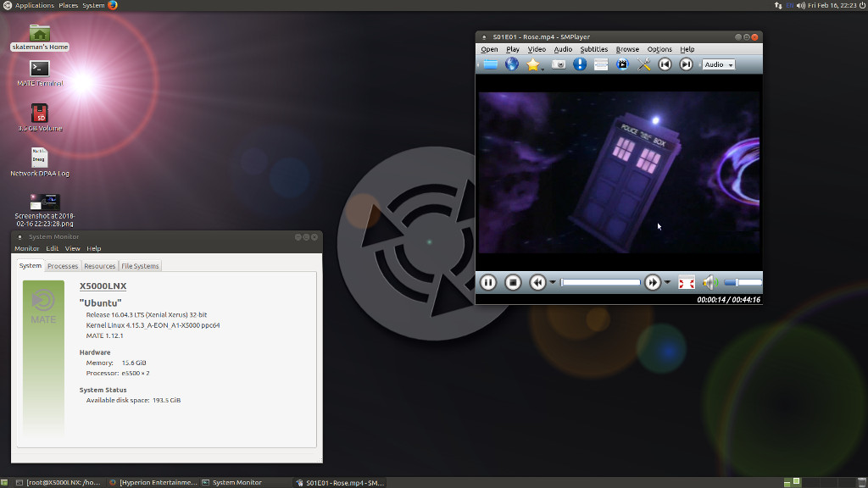Switch to the Resources tab
Image resolution: width=868 pixels, height=488 pixels.
click(100, 266)
